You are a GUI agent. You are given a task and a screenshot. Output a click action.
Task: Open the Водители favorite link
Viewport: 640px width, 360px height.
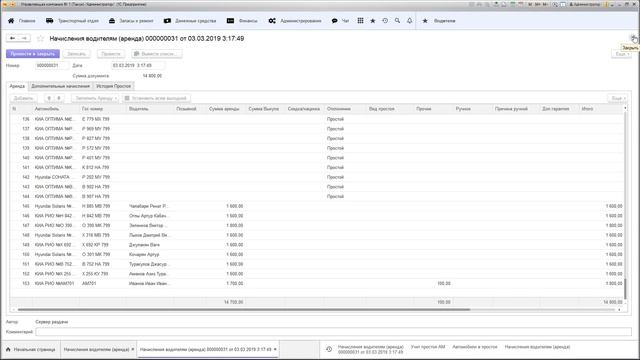[x=439, y=20]
